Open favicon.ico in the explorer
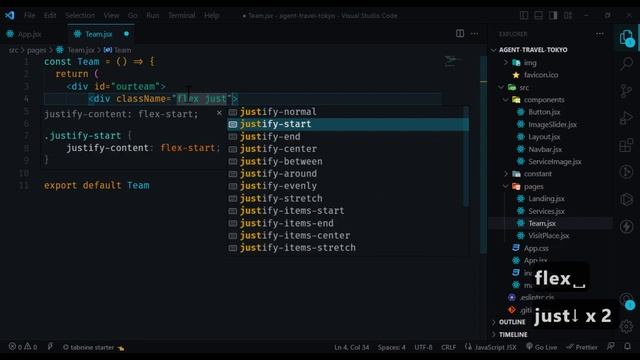 (541, 75)
